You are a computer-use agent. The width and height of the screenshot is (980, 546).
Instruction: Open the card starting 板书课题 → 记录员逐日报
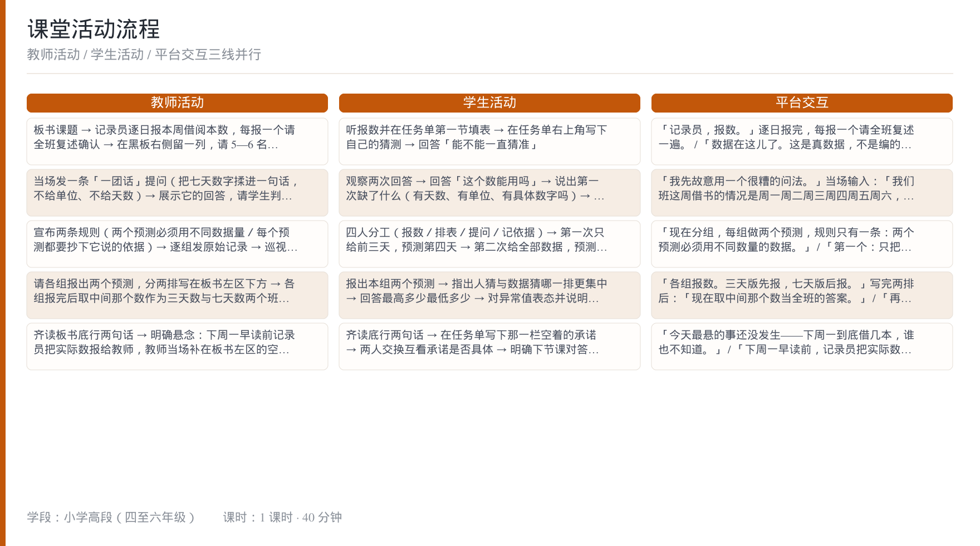pos(177,142)
